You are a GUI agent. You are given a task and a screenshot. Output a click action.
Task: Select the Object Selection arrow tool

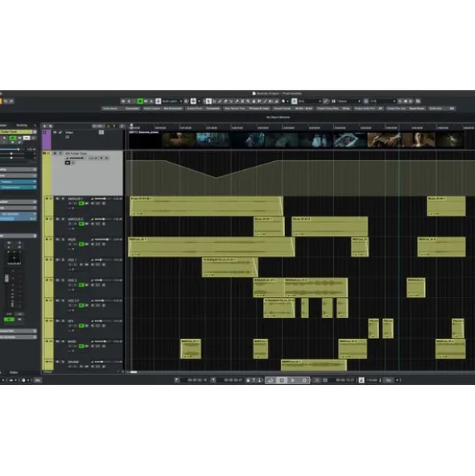209,101
